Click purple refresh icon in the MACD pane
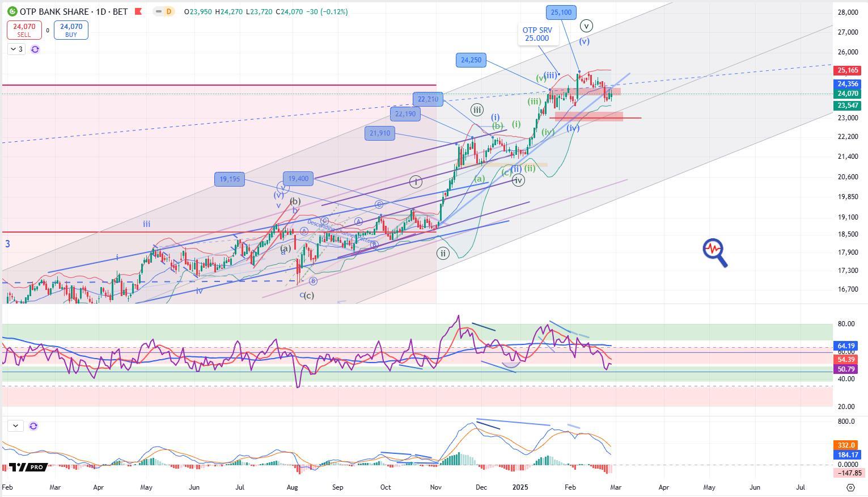868x497 pixels. pos(33,426)
